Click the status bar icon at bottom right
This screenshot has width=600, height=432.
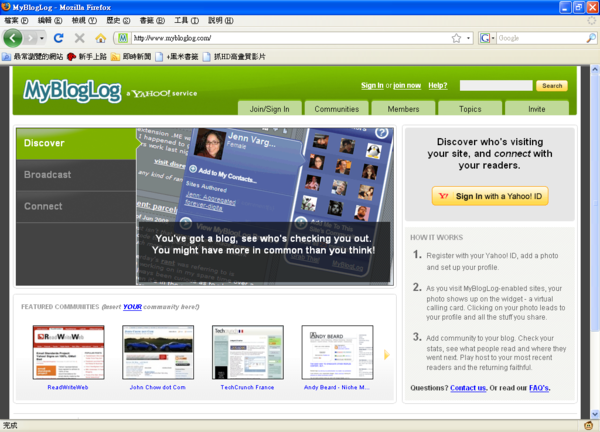pyautogui.click(x=588, y=425)
